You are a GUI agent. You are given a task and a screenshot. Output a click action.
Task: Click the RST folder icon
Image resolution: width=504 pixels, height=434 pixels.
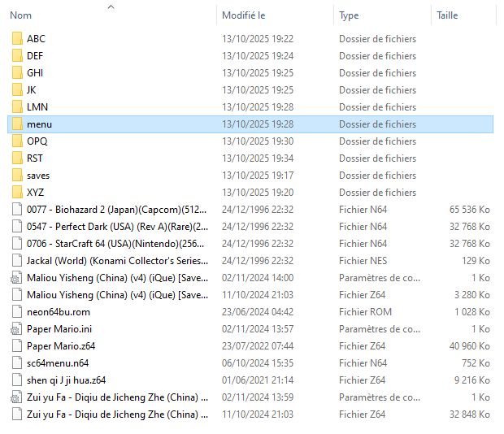[17, 158]
